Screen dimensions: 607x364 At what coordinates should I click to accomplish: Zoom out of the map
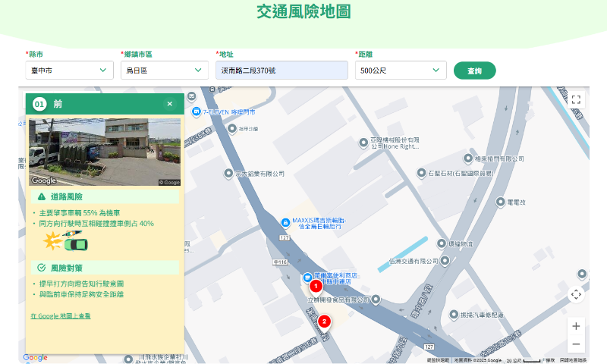(x=576, y=344)
